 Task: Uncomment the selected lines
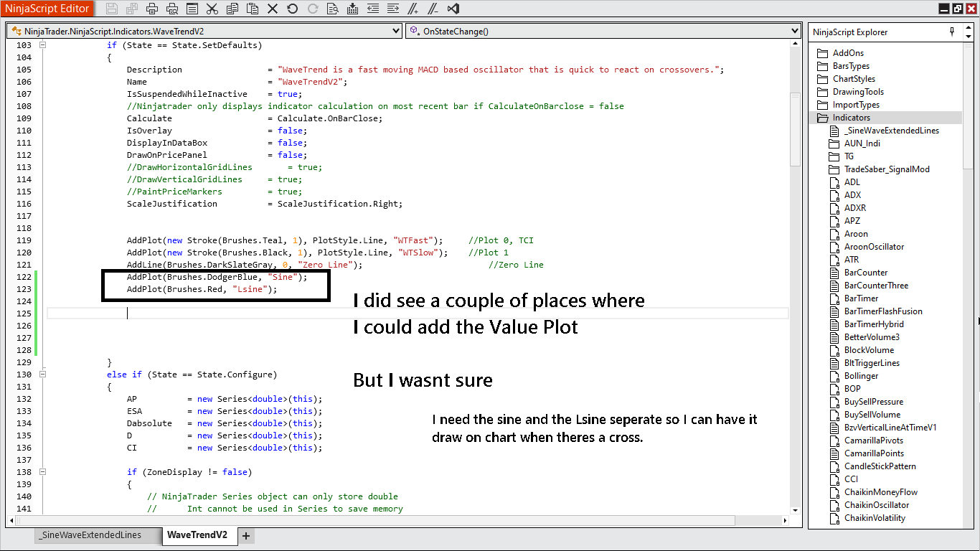[433, 9]
